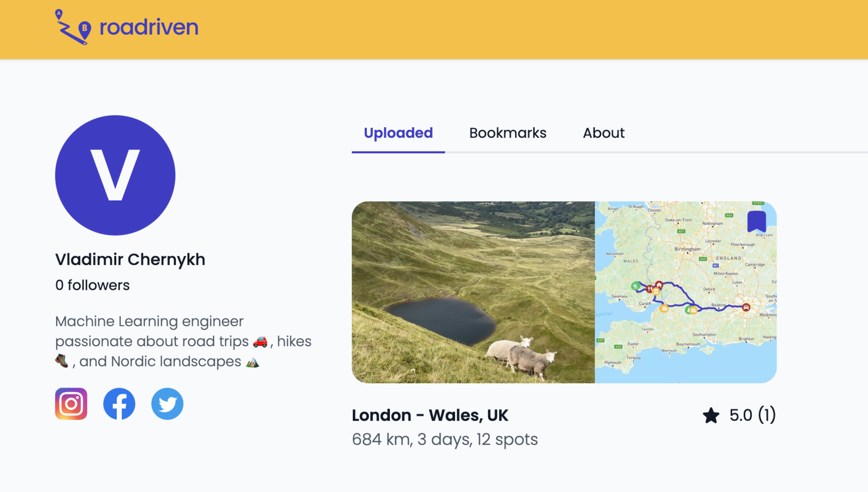
Task: Click the green hiking marker in Wales
Action: click(636, 286)
